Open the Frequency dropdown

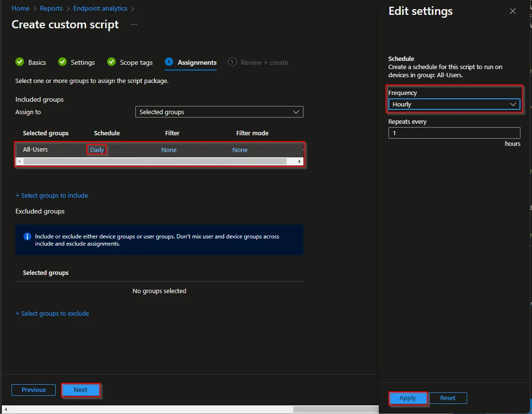pos(454,105)
